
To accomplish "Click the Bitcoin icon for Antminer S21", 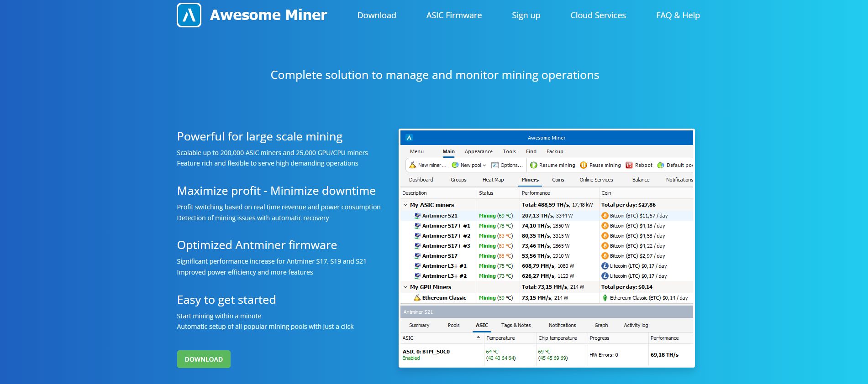I will [605, 216].
